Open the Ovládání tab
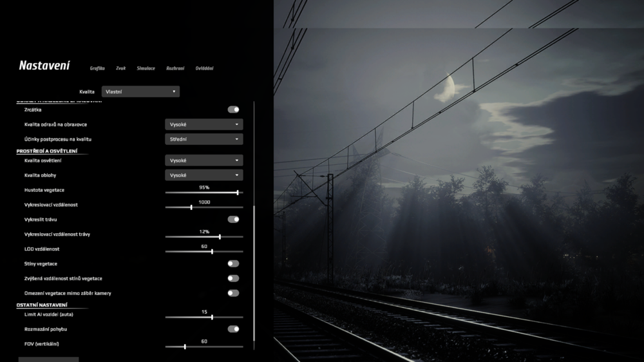 coord(204,68)
